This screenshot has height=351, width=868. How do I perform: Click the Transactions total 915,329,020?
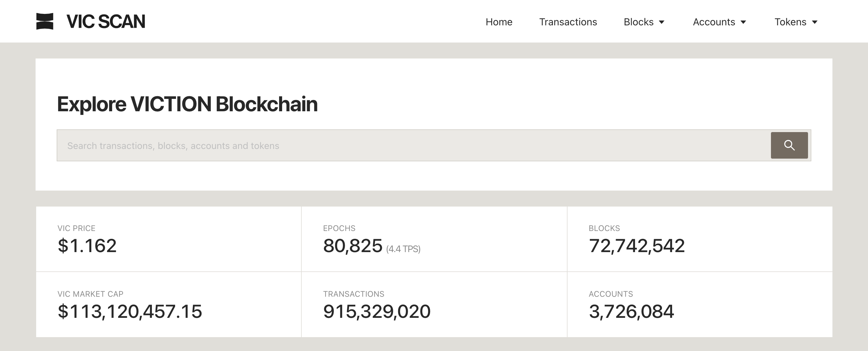coord(377,311)
